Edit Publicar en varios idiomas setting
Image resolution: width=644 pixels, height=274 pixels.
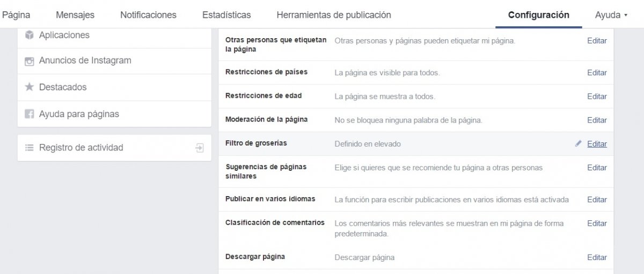click(597, 199)
